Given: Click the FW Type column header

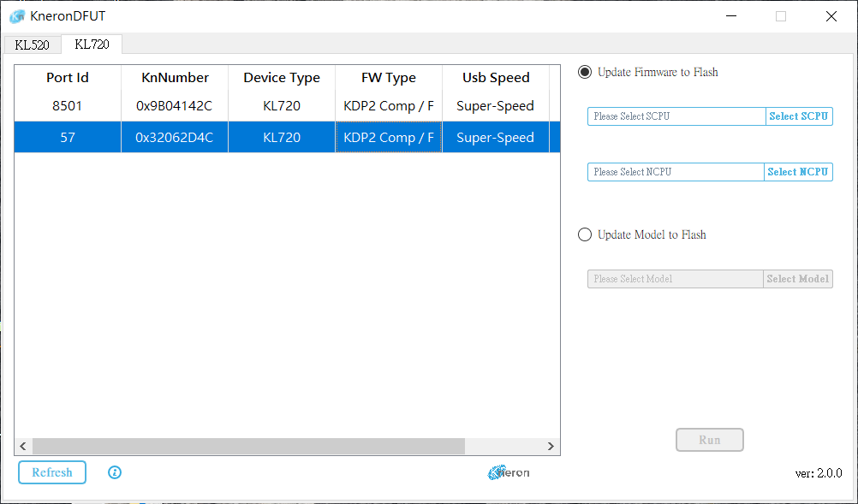Looking at the screenshot, I should tap(389, 78).
